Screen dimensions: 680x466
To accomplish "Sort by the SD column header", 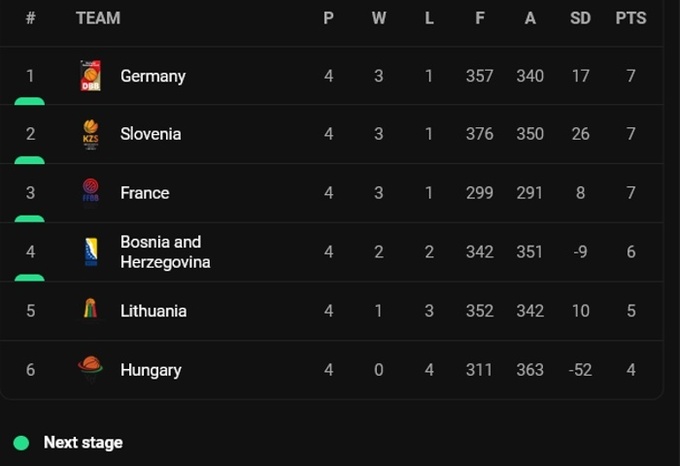I will [580, 18].
